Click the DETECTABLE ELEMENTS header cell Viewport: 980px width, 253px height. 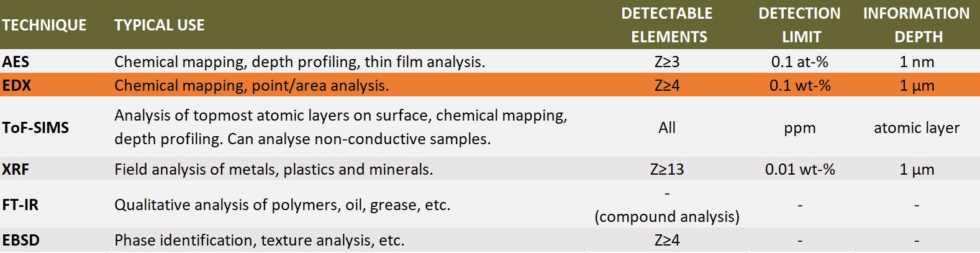click(x=668, y=25)
